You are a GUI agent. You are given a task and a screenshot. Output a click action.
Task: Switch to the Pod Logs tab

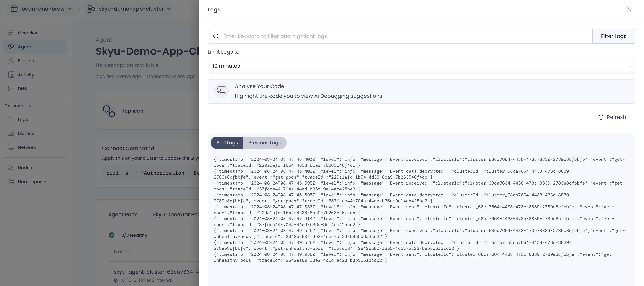[x=227, y=143]
